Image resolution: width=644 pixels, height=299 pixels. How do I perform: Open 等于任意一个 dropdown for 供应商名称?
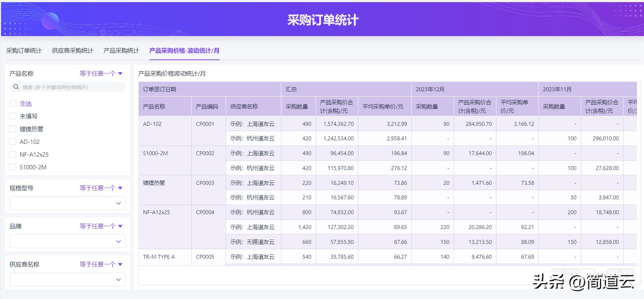(101, 264)
